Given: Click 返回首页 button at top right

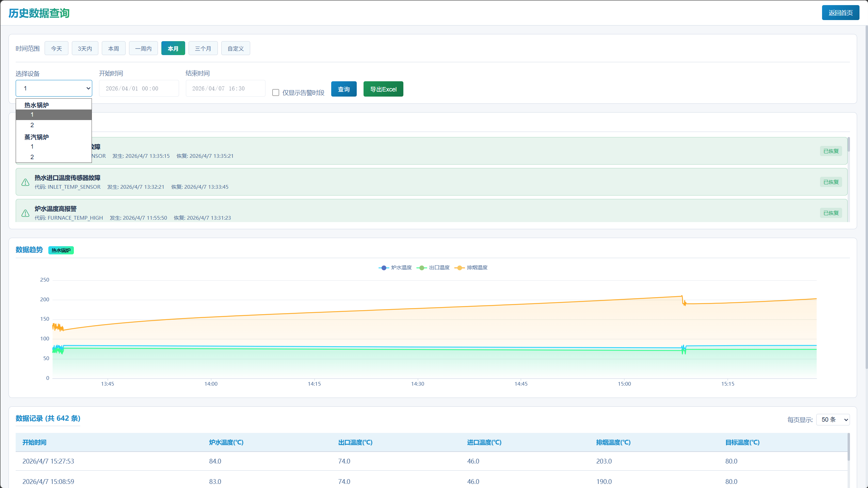Looking at the screenshot, I should coord(840,13).
